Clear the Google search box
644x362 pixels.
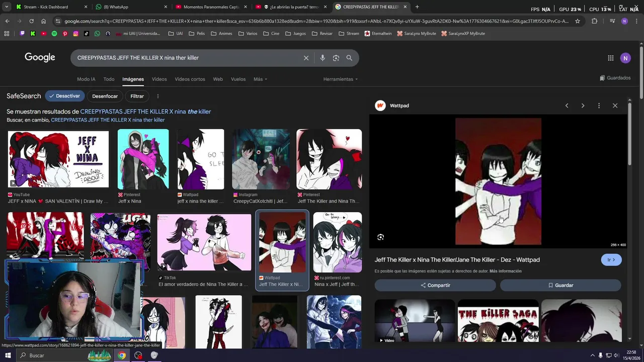306,58
